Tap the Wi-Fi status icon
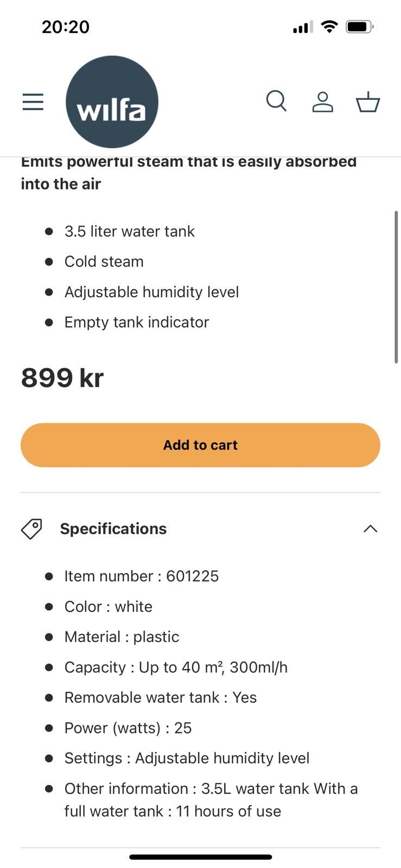The width and height of the screenshot is (401, 868). click(x=329, y=27)
